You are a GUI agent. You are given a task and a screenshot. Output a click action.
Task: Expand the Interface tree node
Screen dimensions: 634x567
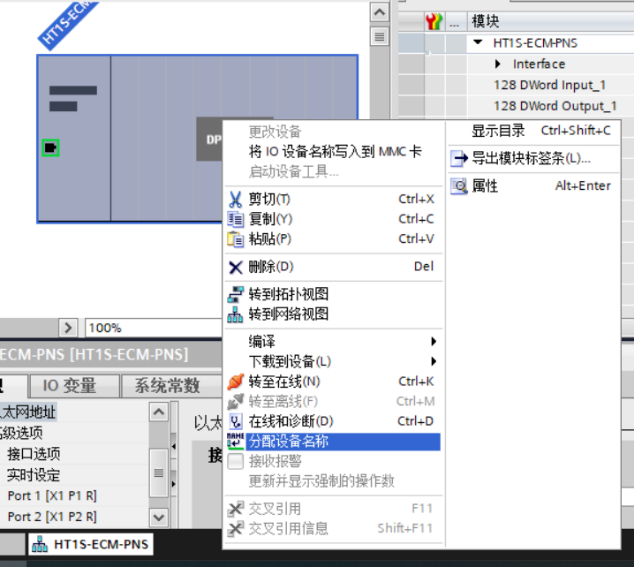pyautogui.click(x=498, y=64)
